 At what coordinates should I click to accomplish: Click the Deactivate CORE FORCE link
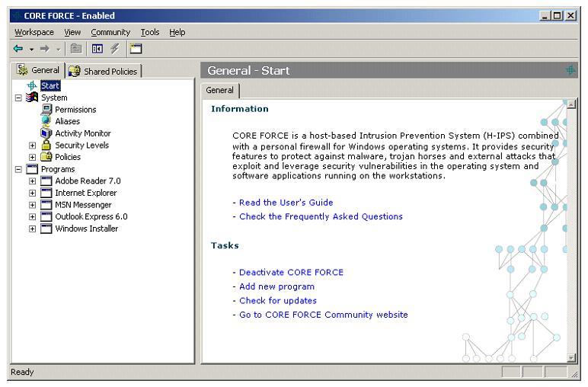pyautogui.click(x=291, y=272)
